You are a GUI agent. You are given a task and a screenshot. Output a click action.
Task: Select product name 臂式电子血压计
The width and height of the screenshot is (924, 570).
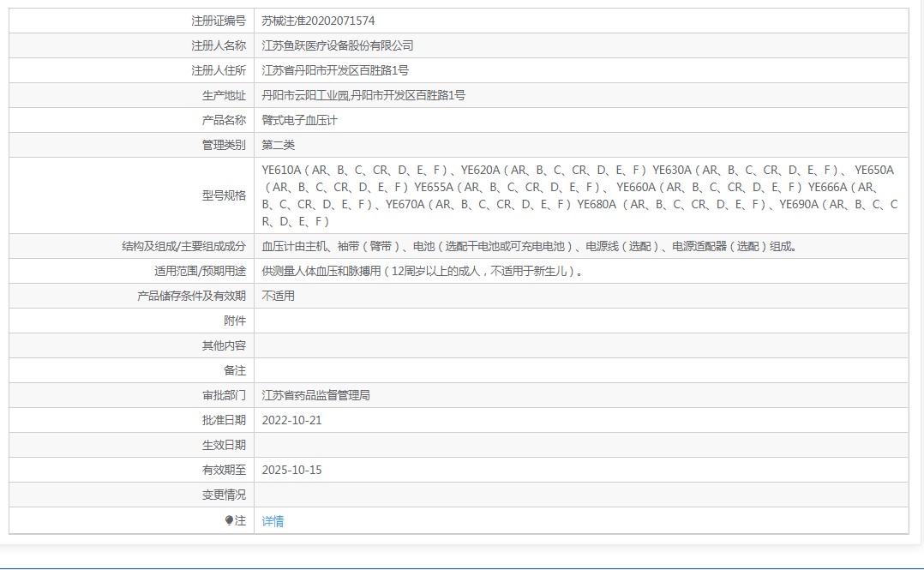[x=299, y=120]
